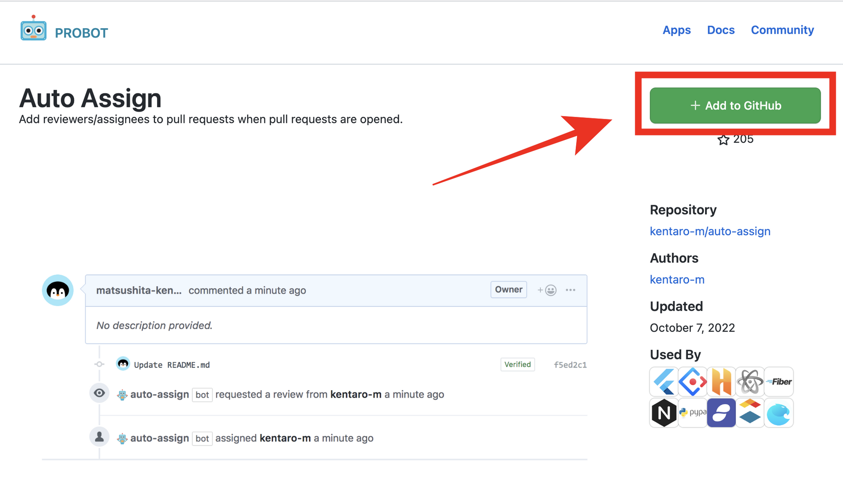843x504 pixels.
Task: Click the star icon above 205
Action: [x=723, y=140]
